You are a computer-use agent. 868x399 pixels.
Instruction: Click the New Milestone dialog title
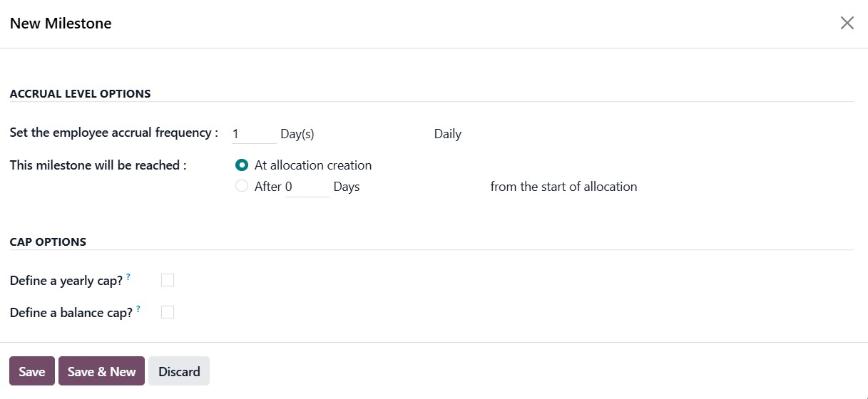(x=61, y=24)
